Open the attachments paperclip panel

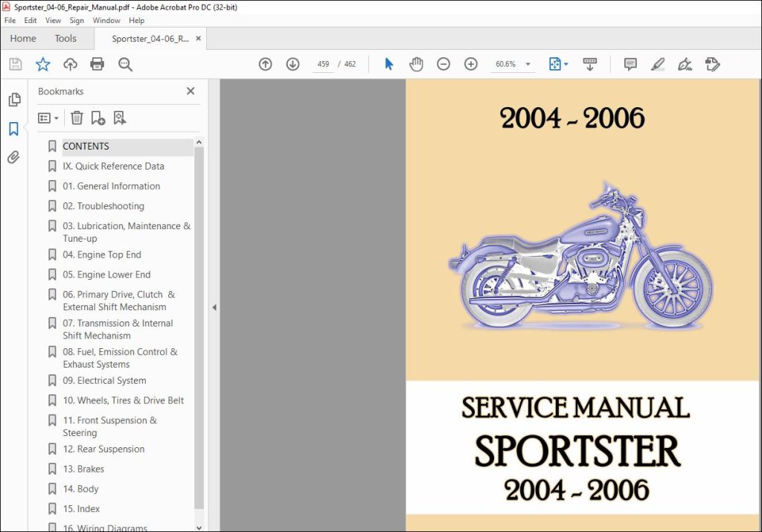[13, 157]
